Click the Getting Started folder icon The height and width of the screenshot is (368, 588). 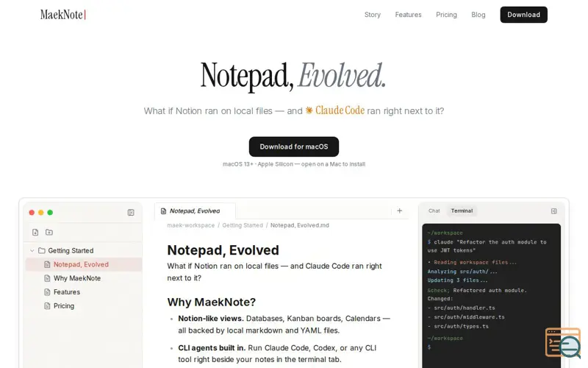pyautogui.click(x=42, y=250)
